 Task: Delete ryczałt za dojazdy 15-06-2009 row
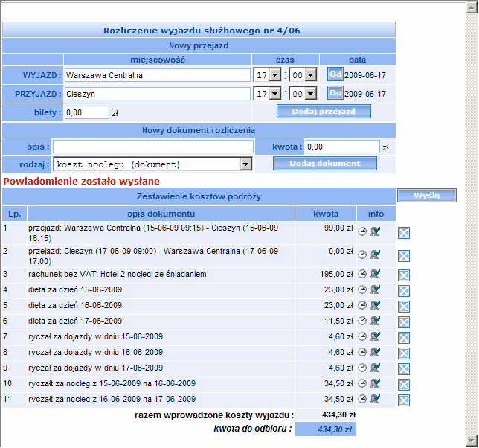pyautogui.click(x=404, y=339)
